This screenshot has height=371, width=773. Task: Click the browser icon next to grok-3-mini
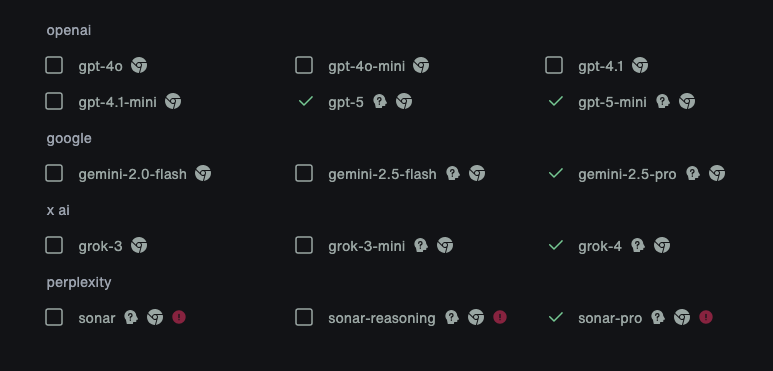445,245
